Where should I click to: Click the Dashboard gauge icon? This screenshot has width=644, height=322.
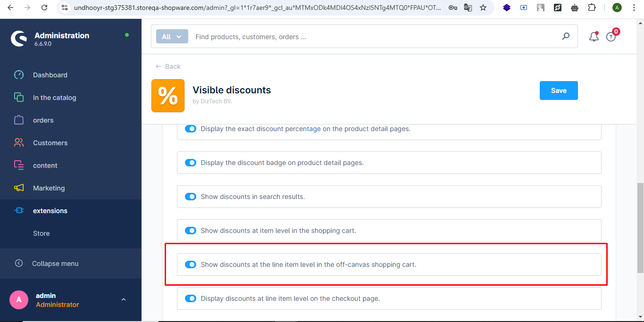(19, 75)
